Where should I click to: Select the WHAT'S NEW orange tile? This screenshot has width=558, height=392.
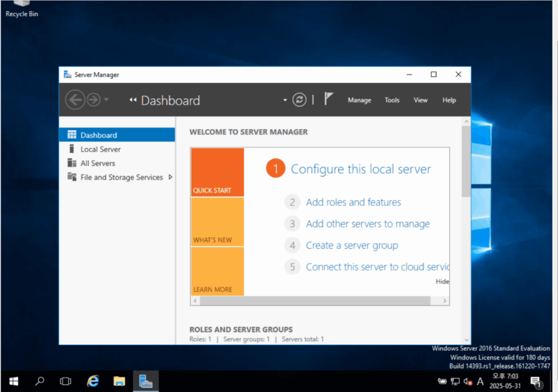(217, 222)
